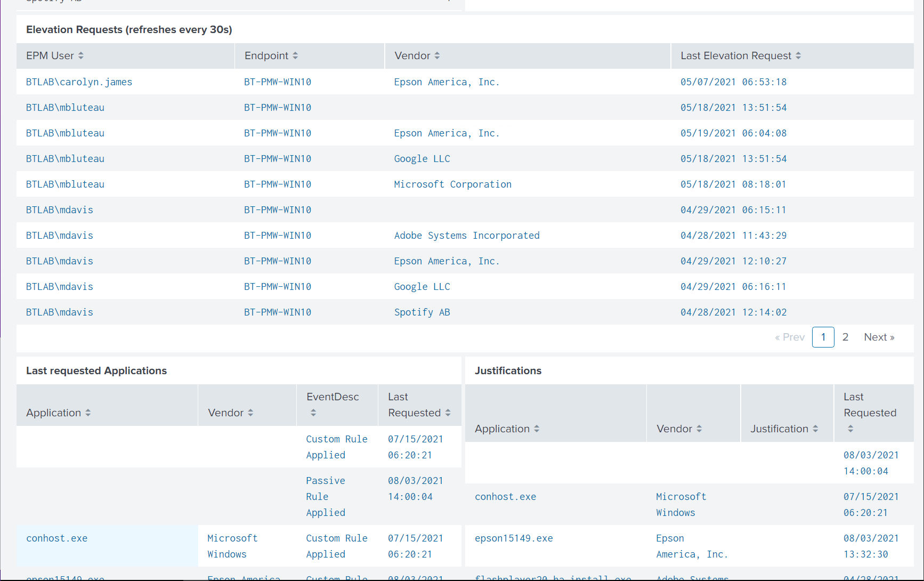This screenshot has width=924, height=581.
Task: Select page 1 in pagination
Action: [x=823, y=337]
